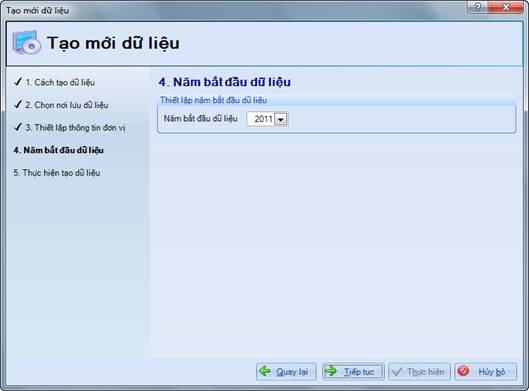Click the grey checkmark icon on Thực hiện
Image resolution: width=529 pixels, height=391 pixels.
(397, 371)
